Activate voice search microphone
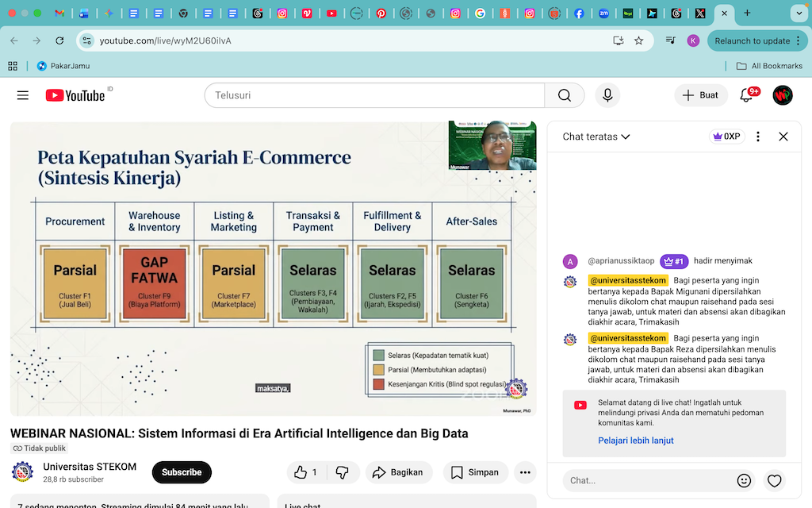The width and height of the screenshot is (812, 508). 607,95
